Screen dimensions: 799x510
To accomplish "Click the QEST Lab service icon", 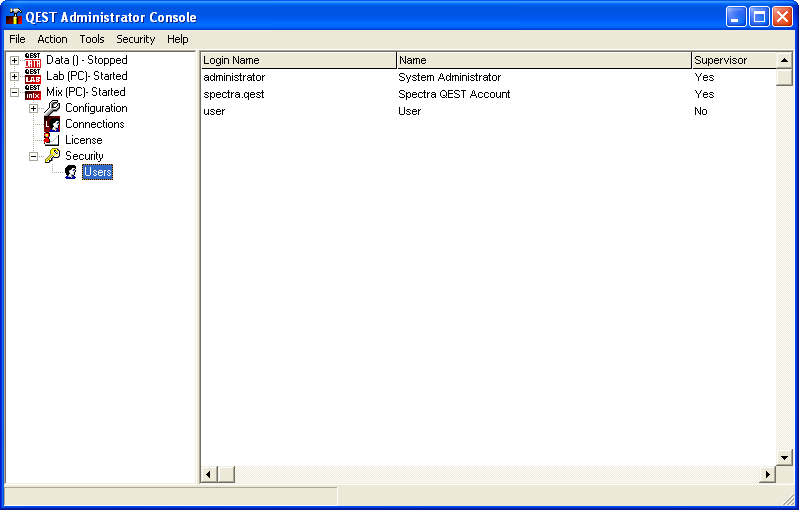I will (x=32, y=76).
